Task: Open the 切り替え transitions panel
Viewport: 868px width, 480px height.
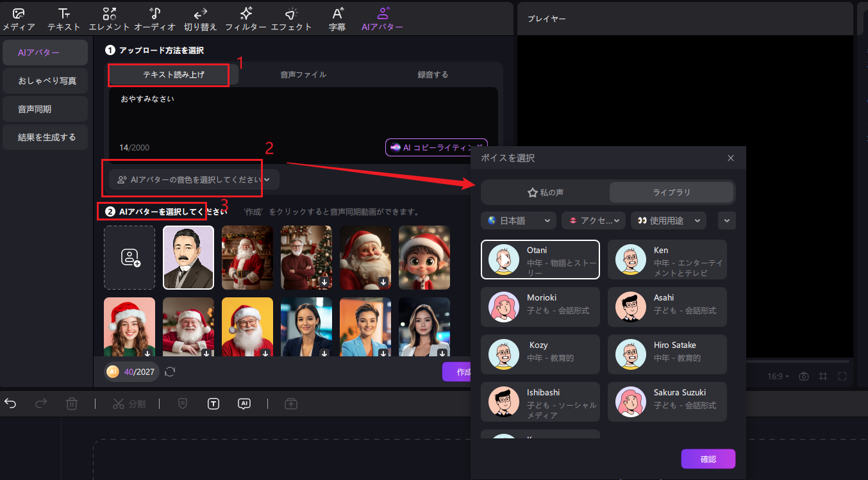Action: coord(201,19)
